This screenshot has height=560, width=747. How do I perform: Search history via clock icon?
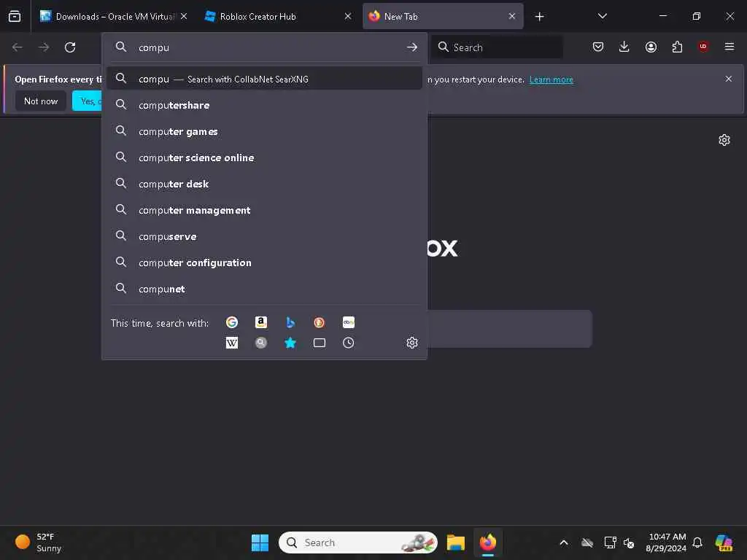348,343
